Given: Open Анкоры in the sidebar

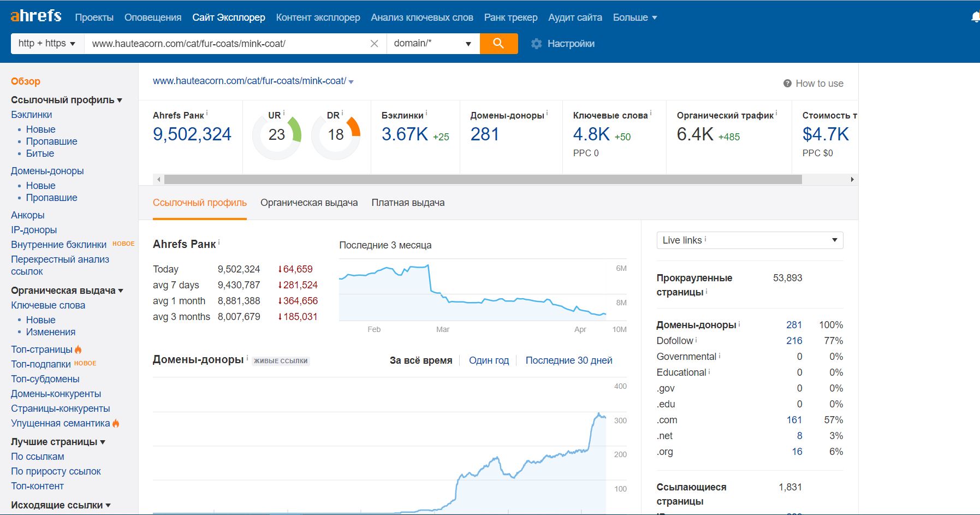Looking at the screenshot, I should click(28, 215).
